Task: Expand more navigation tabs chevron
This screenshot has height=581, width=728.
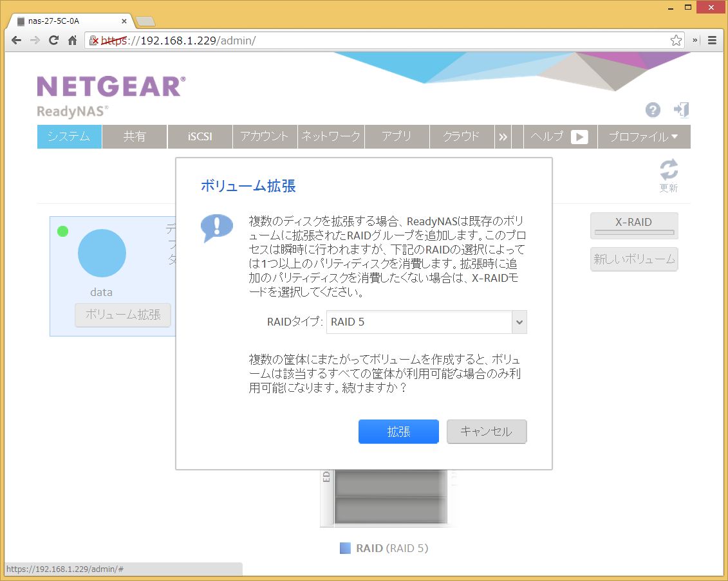Action: [503, 137]
